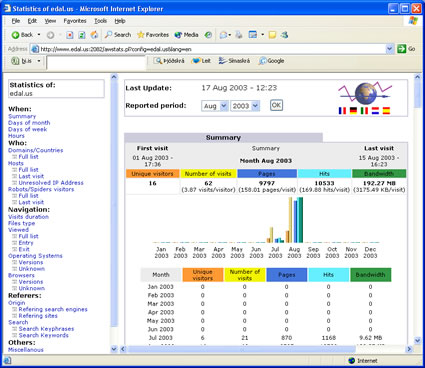Screen dimensions: 425x368
Task: Open the Days of month link
Action: [29, 123]
